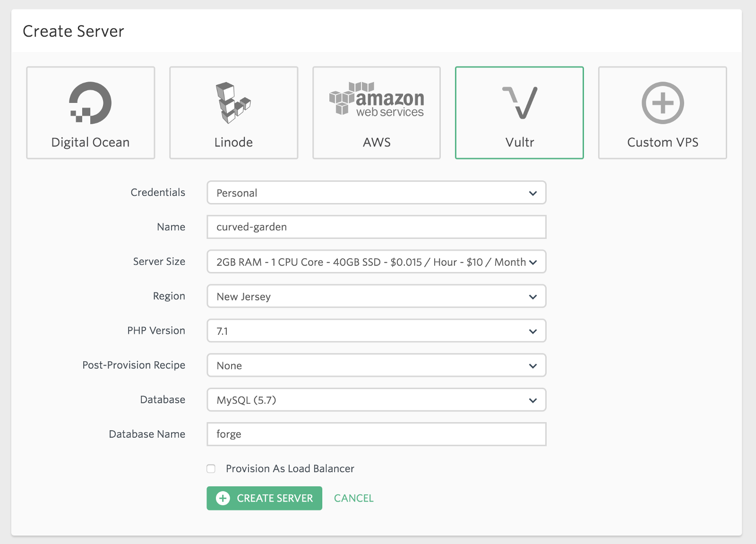Select the Digital Ocean provider label

[x=90, y=142]
